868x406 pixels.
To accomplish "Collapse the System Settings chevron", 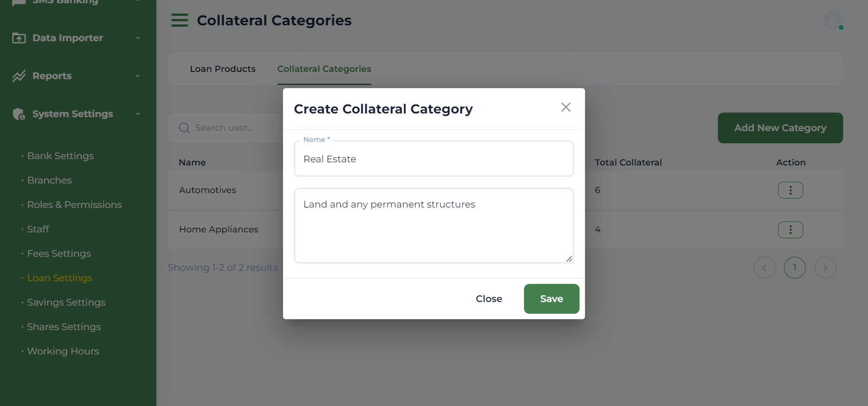I will pyautogui.click(x=138, y=114).
